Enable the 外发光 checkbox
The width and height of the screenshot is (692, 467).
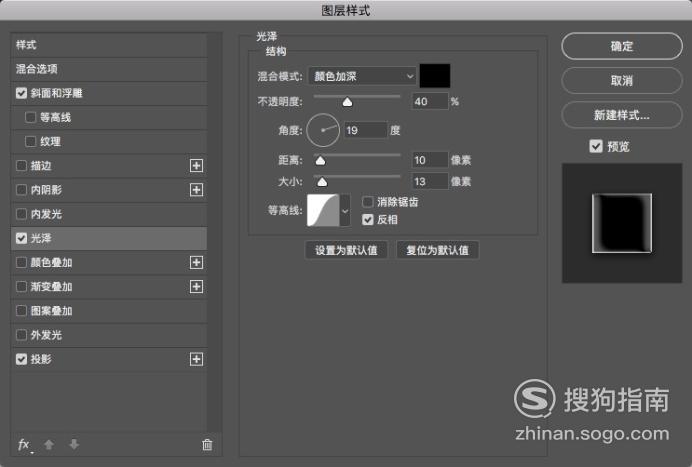pyautogui.click(x=21, y=335)
